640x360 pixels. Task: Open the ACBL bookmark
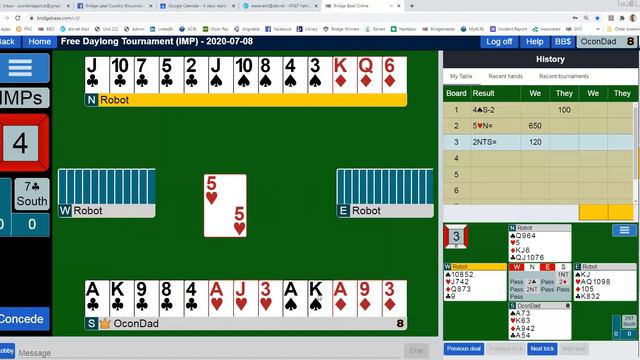click(x=188, y=29)
